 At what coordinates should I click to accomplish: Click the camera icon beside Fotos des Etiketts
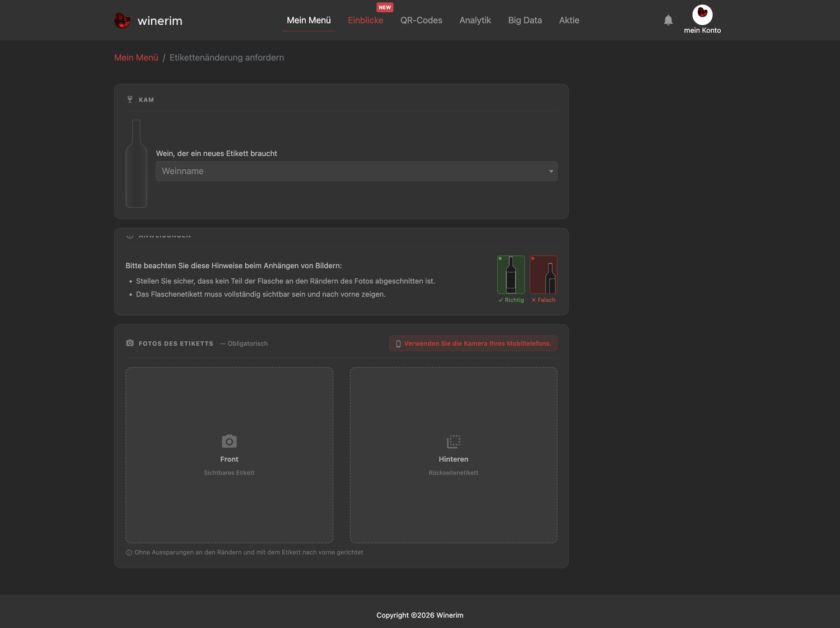click(x=130, y=343)
